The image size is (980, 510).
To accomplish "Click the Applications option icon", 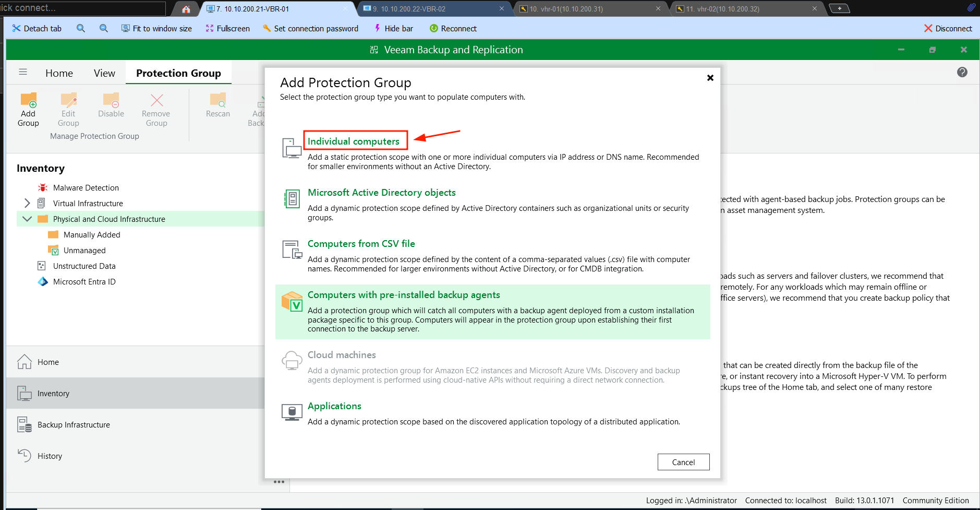I will pos(292,412).
